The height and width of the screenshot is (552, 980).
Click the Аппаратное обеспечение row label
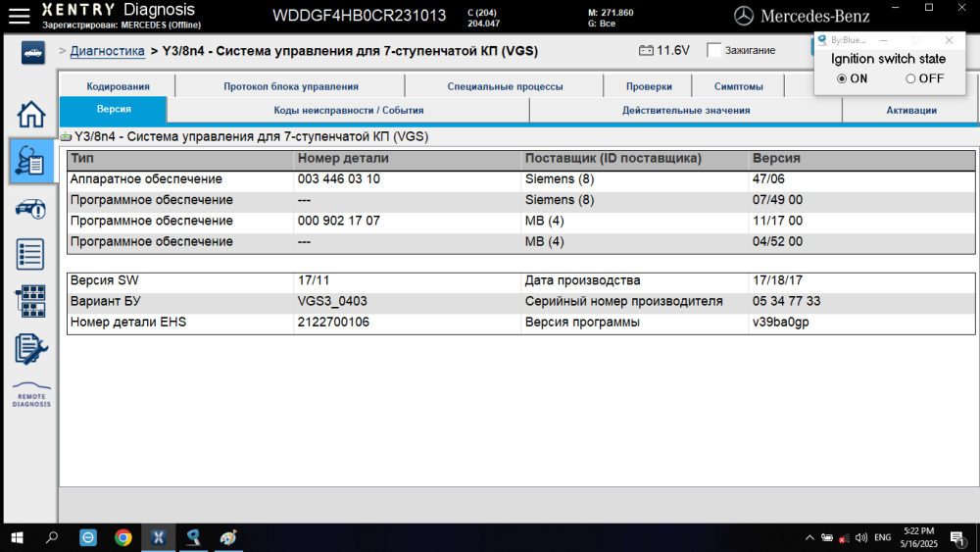tap(146, 179)
